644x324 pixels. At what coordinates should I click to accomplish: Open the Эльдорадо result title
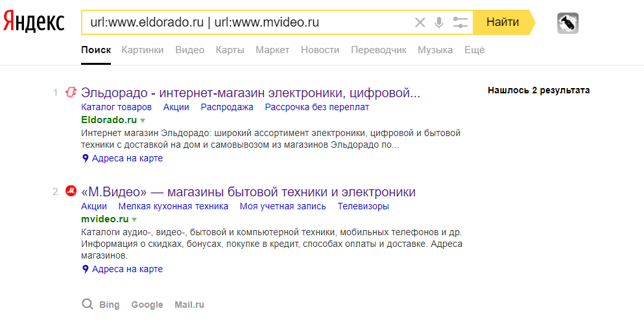pos(250,93)
